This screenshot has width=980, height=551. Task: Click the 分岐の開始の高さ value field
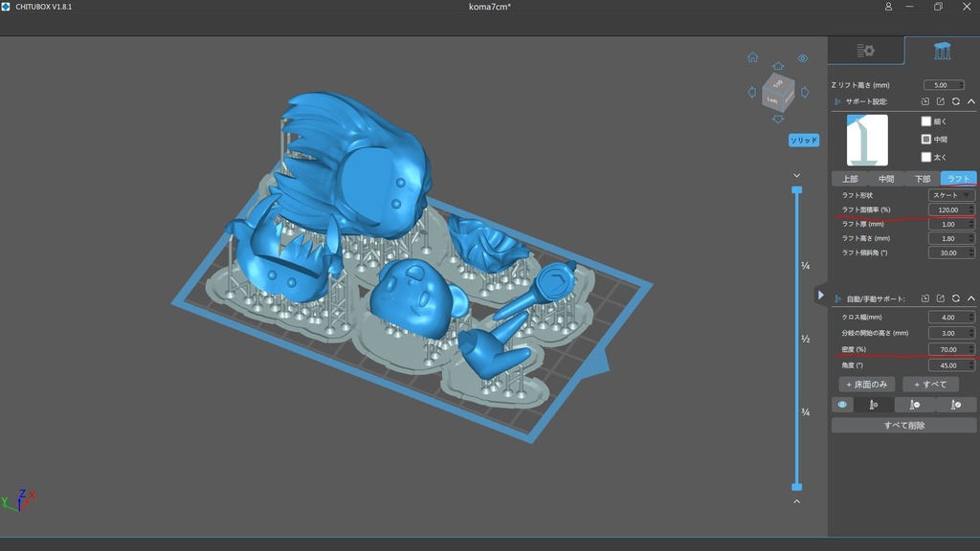coord(951,333)
